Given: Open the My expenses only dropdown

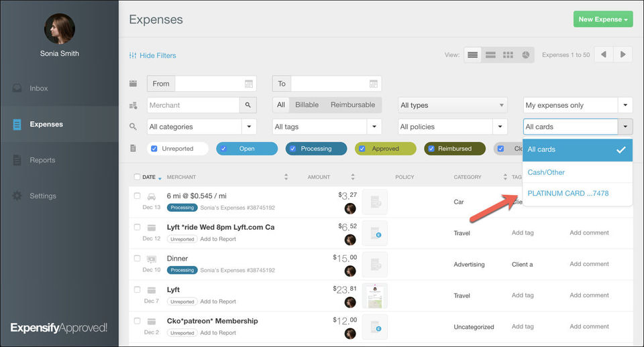Looking at the screenshot, I should point(625,105).
